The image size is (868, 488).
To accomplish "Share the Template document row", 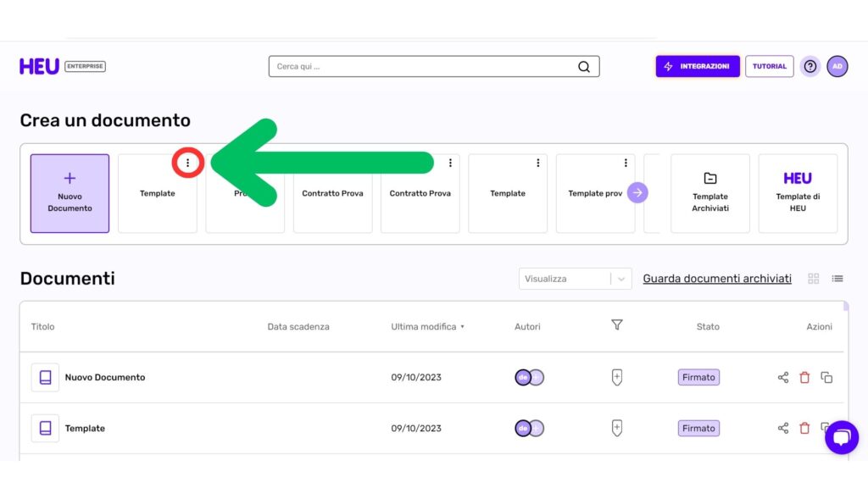I will pyautogui.click(x=782, y=428).
